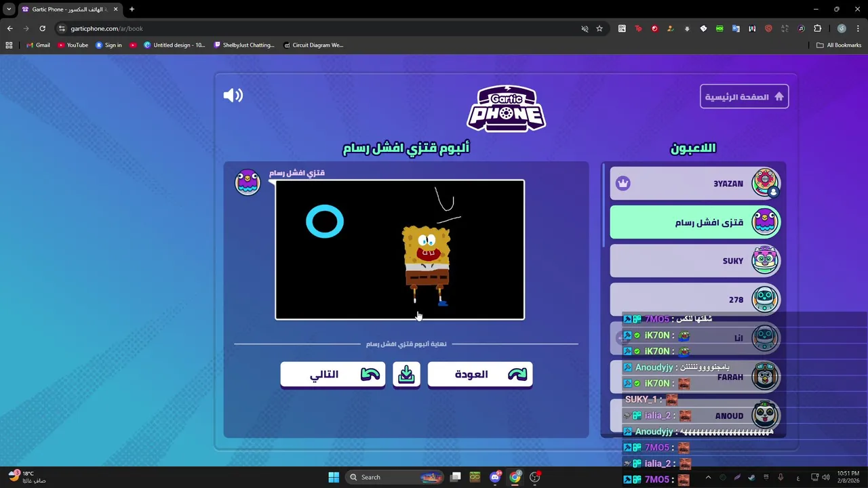Click the taskbar Search box

point(395,477)
